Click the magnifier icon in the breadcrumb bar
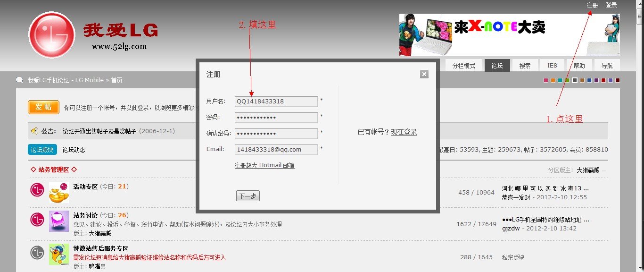Image resolution: width=644 pixels, height=272 pixels. 19,80
